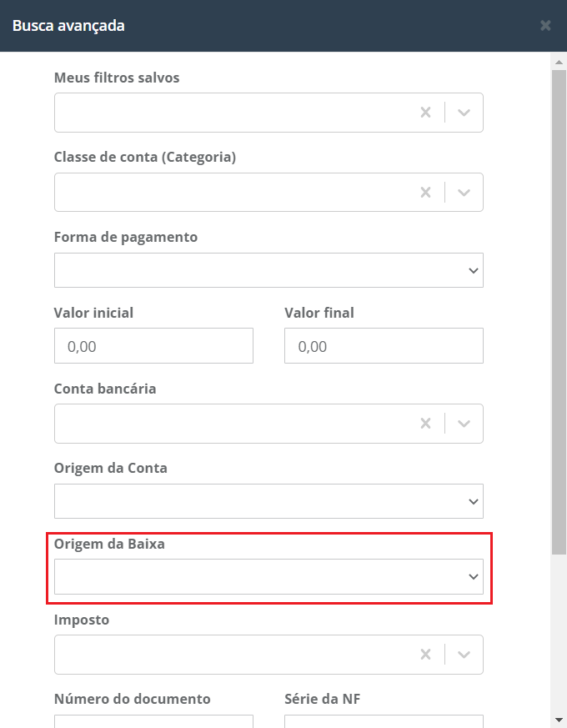Clear the Classe de conta field
Viewport: 567px width, 728px height.
coord(425,193)
